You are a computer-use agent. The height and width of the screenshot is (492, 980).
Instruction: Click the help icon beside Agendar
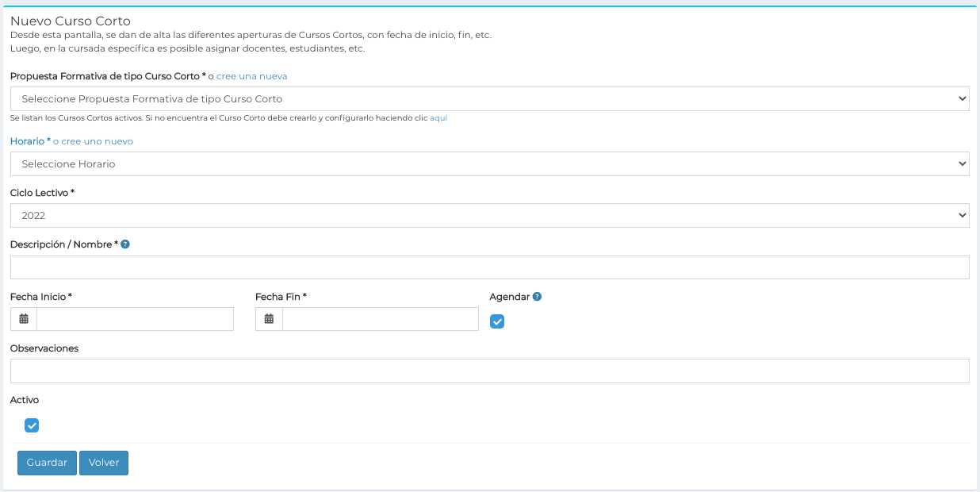click(x=537, y=297)
